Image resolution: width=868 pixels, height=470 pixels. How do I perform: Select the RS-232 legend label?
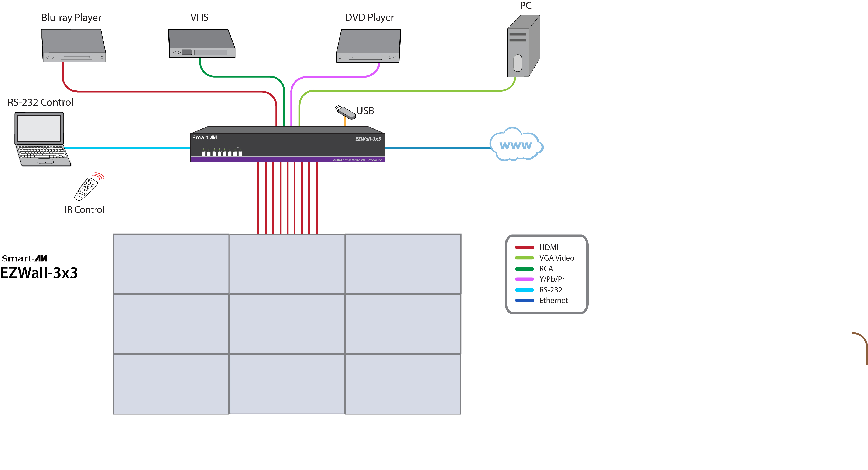(x=551, y=290)
